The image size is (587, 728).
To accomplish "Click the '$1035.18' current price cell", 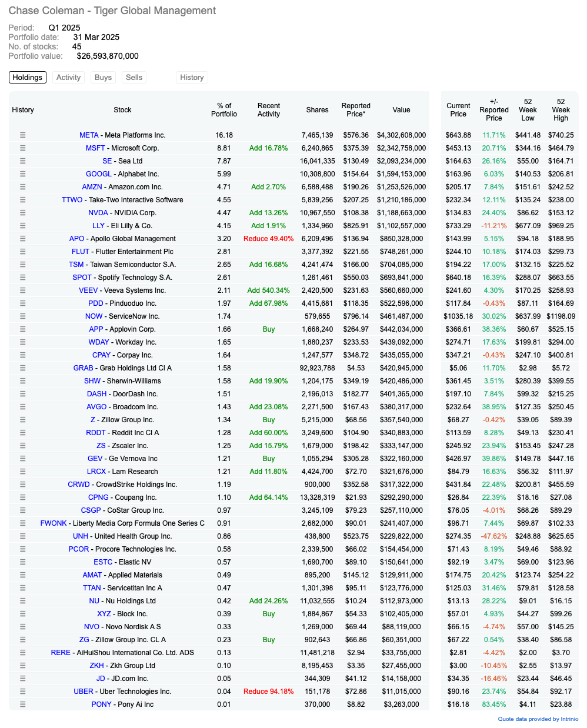I will click(x=458, y=316).
